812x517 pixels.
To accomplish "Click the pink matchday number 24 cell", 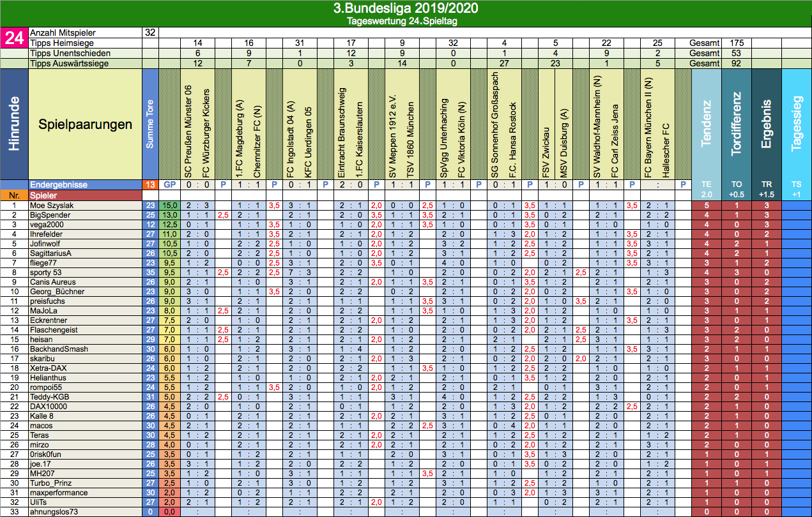I will point(14,38).
